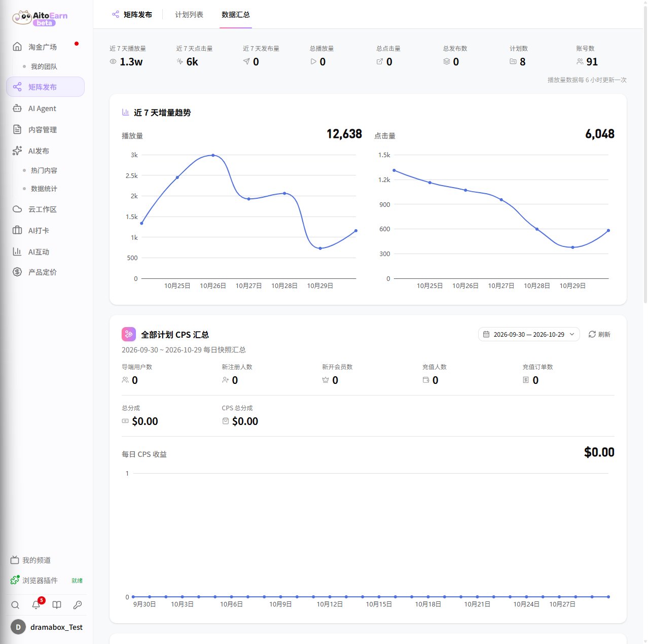Open 我的团队 sub-item
The width and height of the screenshot is (648, 644).
44,66
